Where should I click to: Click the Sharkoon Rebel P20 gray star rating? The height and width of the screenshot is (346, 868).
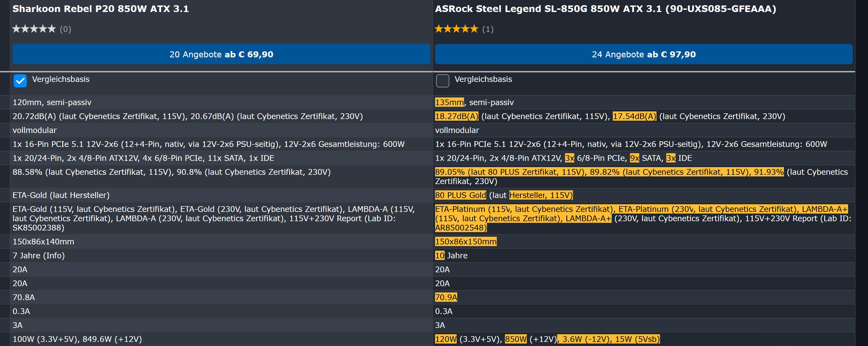34,29
